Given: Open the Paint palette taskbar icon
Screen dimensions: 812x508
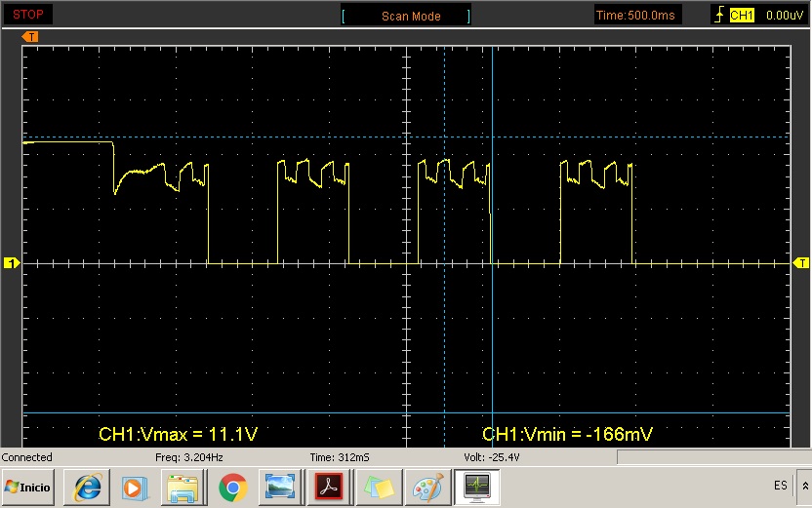Looking at the screenshot, I should coord(429,486).
